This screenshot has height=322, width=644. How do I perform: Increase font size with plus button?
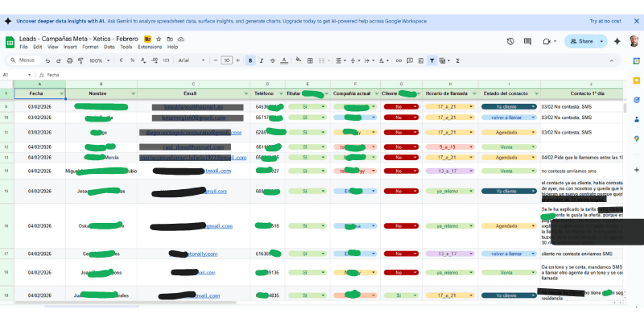[x=237, y=61]
